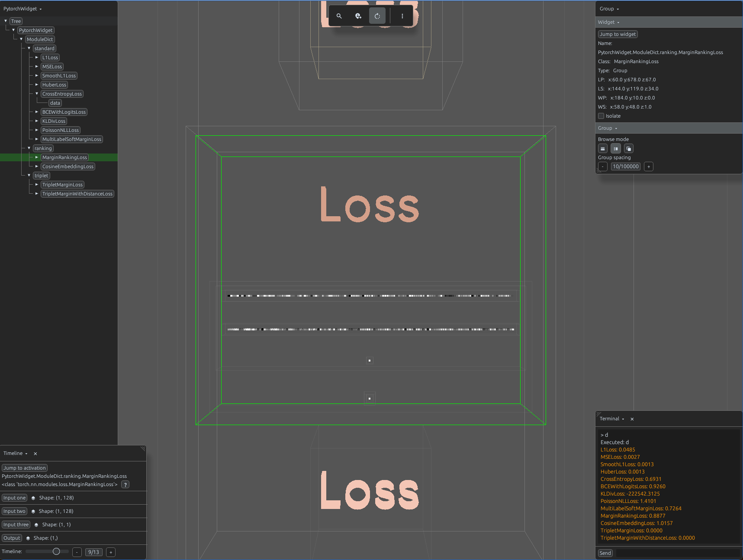The width and height of the screenshot is (743, 560).
Task: Enable the Isolate checkbox
Action: coord(601,116)
